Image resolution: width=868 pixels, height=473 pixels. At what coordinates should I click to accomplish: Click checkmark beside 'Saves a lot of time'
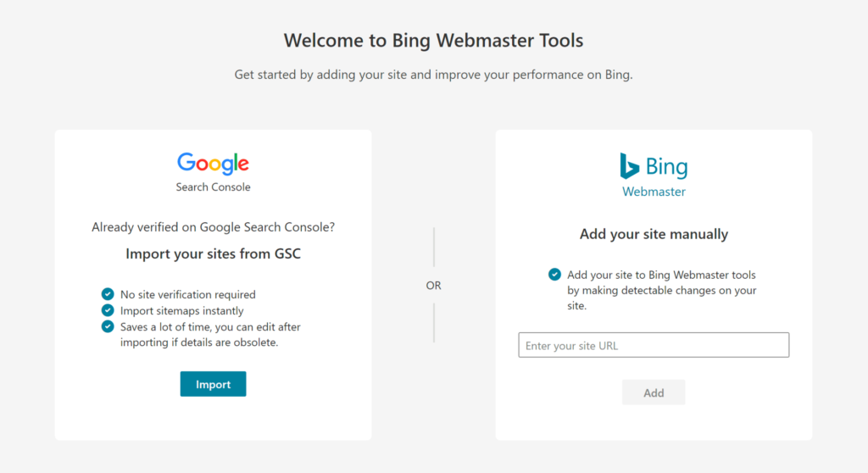click(x=108, y=326)
